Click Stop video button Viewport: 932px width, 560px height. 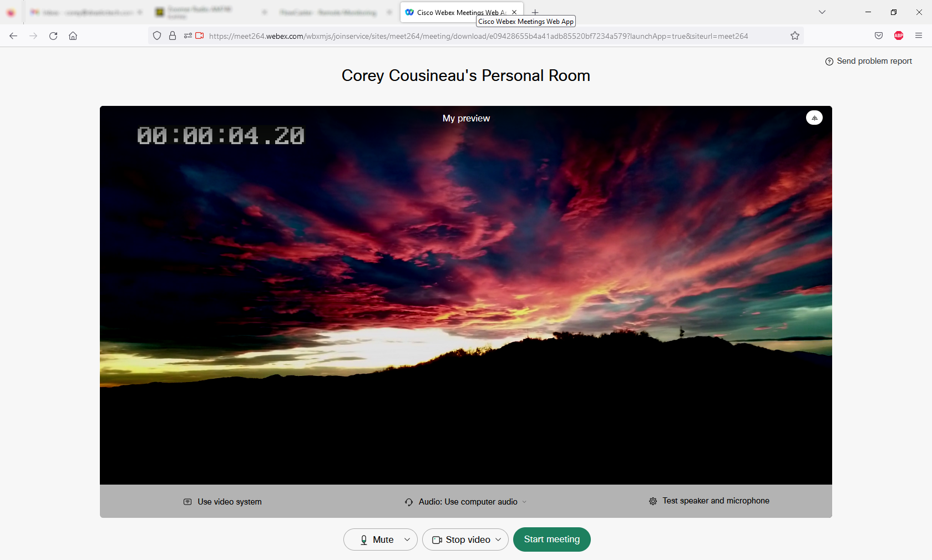coord(462,539)
